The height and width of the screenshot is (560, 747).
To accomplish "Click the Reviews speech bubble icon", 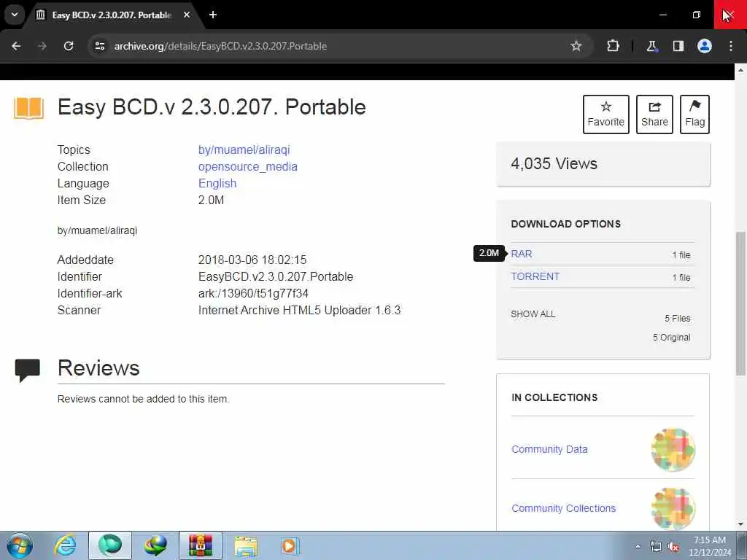I will coord(28,370).
